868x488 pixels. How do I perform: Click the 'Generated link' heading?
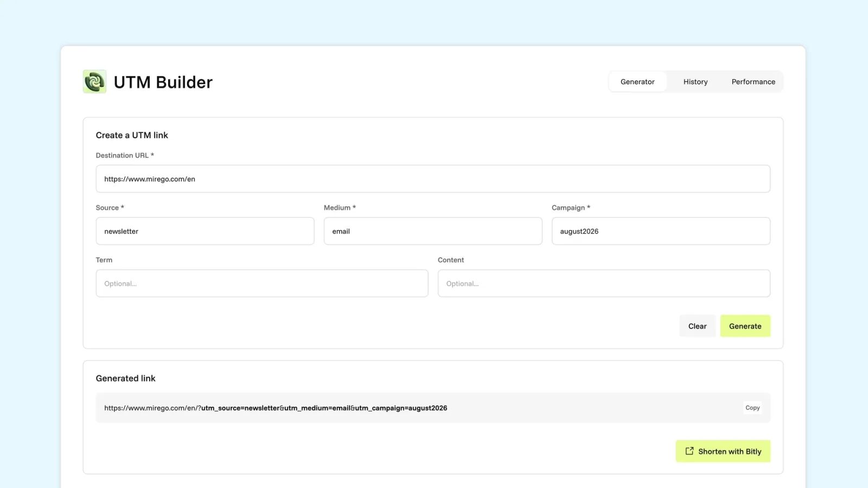125,378
